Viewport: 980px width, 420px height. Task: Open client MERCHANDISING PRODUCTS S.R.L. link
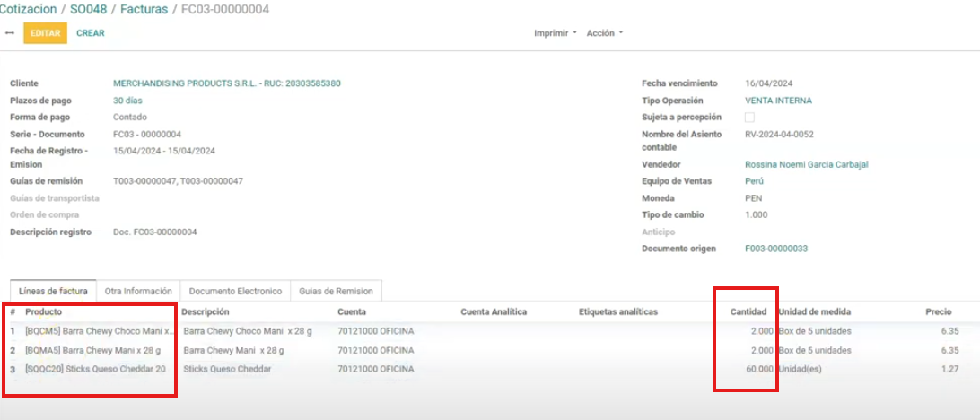point(226,83)
